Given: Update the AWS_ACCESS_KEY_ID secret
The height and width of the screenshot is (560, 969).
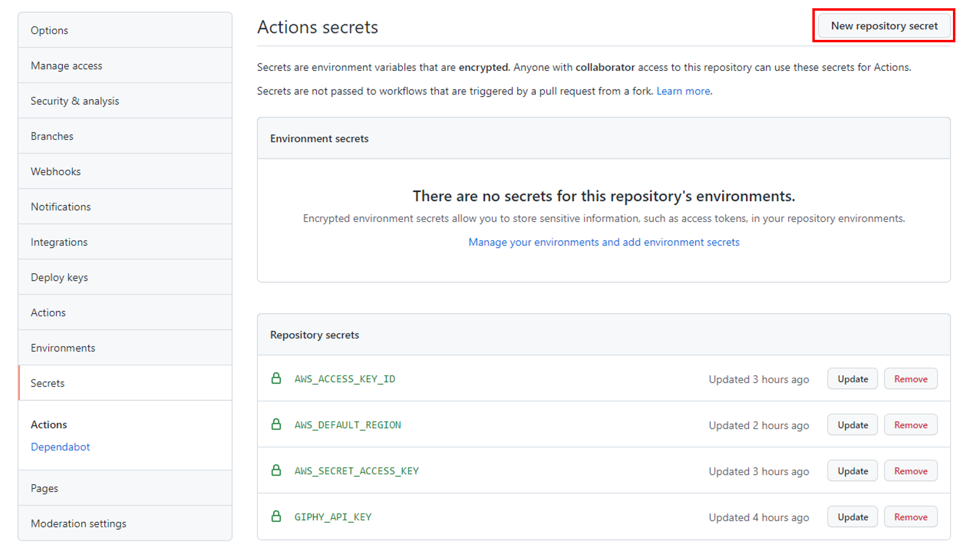Looking at the screenshot, I should point(852,379).
